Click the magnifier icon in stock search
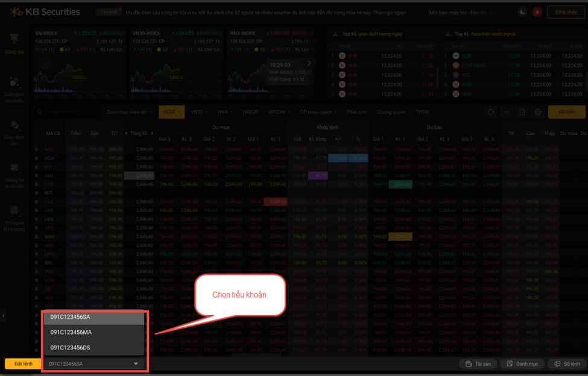Viewport: 588px width, 376px height. click(39, 112)
